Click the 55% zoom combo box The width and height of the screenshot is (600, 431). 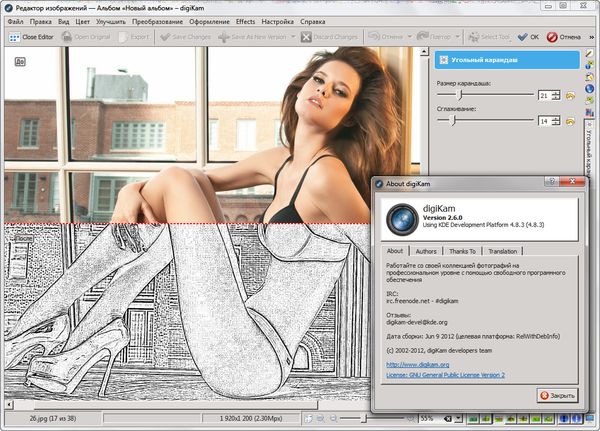pos(441,419)
